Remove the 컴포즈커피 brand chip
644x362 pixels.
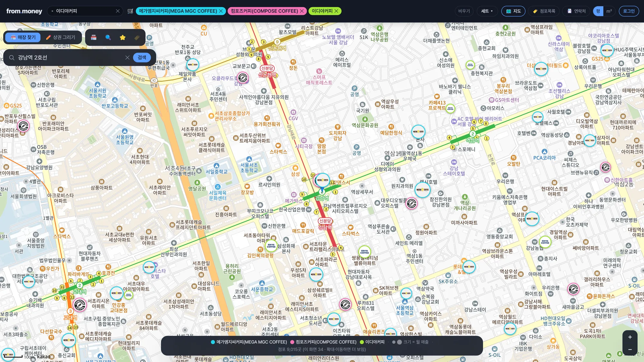pyautogui.click(x=302, y=11)
